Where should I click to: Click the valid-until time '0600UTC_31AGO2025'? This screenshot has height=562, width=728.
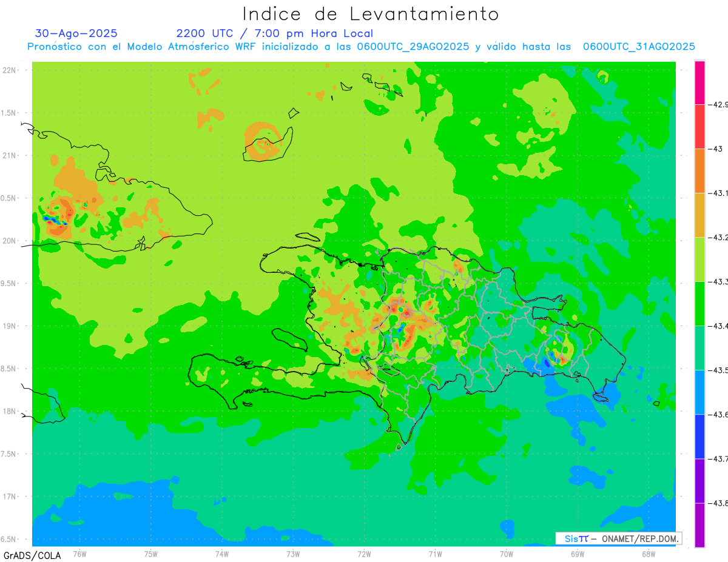(639, 47)
